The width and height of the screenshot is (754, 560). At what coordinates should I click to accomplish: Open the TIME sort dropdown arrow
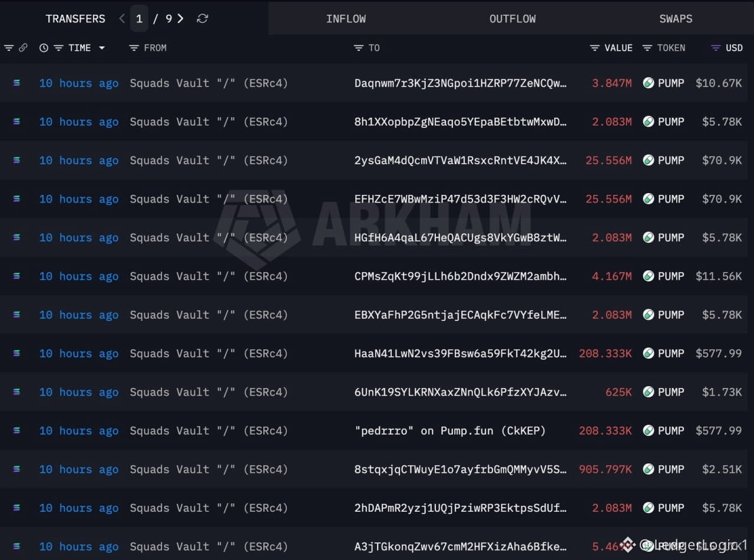[102, 48]
